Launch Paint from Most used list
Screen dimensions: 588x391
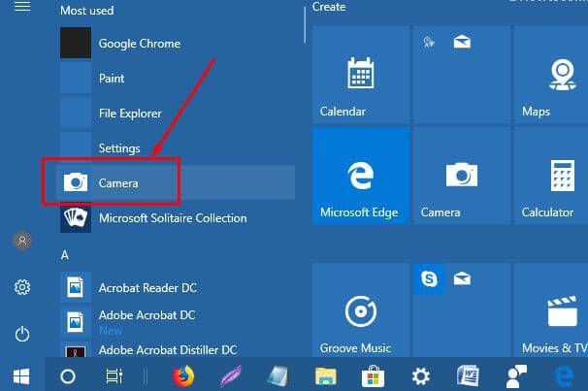coord(177,78)
